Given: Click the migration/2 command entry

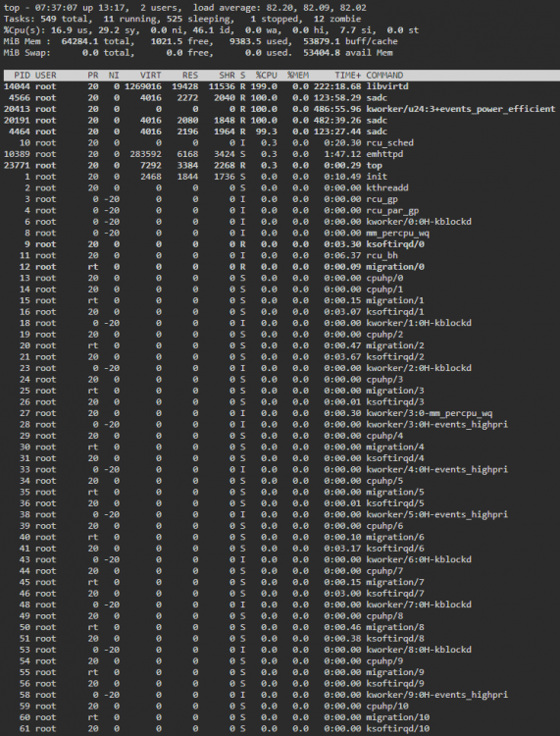Looking at the screenshot, I should [395, 345].
